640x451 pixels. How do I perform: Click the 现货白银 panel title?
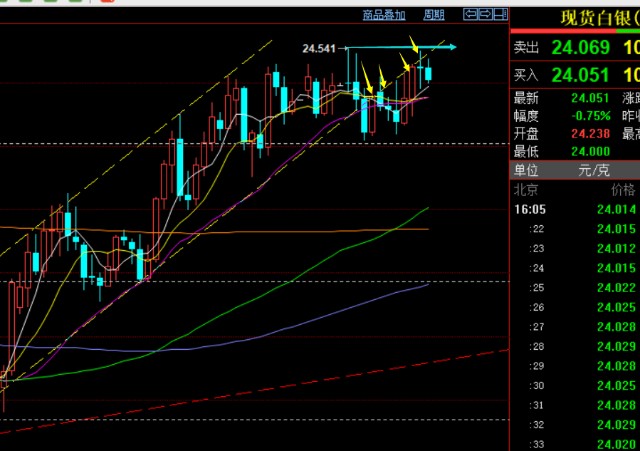[x=597, y=18]
